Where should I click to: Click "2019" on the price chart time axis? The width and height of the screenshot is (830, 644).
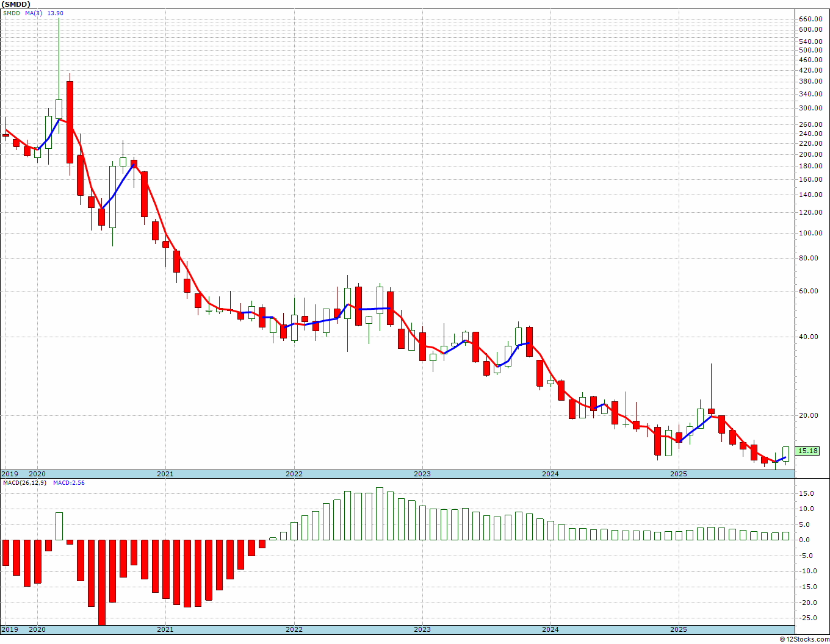point(10,474)
